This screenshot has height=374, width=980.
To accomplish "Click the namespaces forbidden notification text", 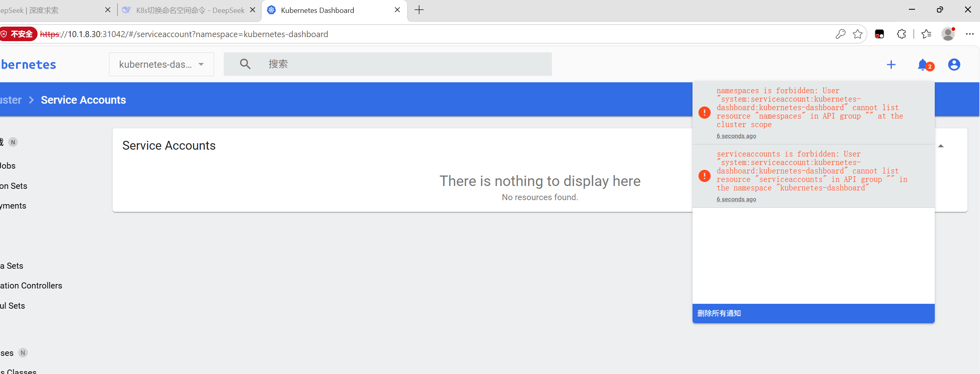I will pyautogui.click(x=810, y=108).
